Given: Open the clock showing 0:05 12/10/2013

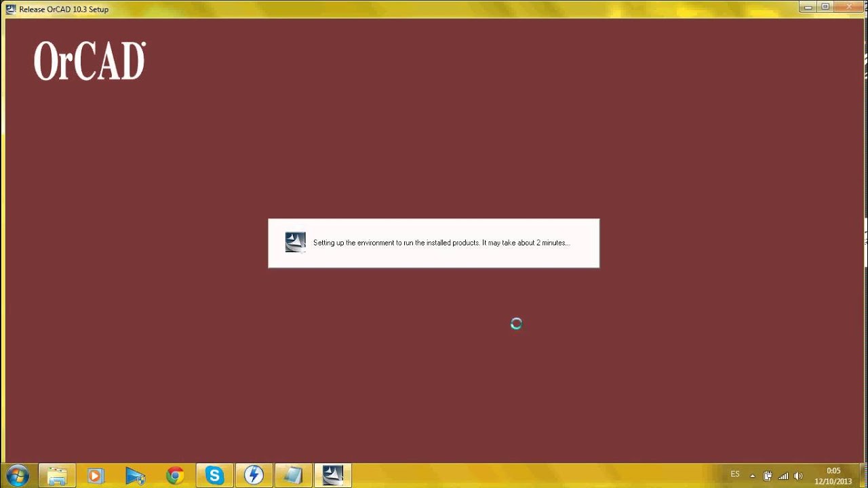Looking at the screenshot, I should pos(833,476).
